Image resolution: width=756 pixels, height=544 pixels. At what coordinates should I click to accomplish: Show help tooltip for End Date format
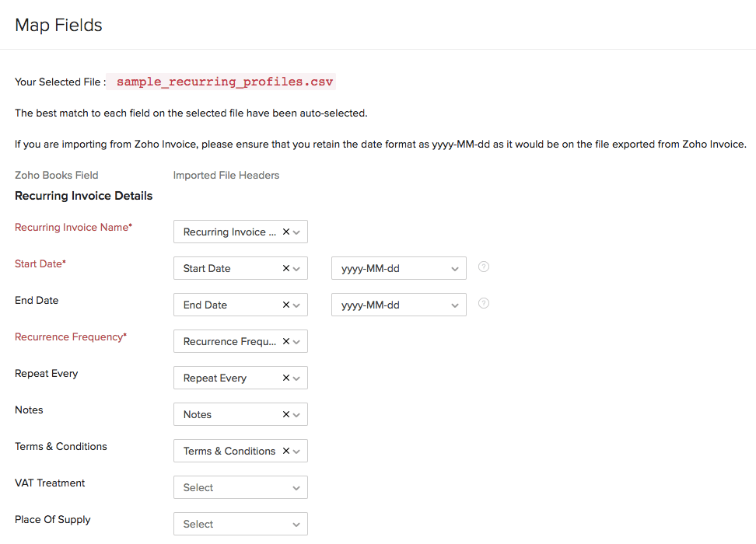[484, 303]
